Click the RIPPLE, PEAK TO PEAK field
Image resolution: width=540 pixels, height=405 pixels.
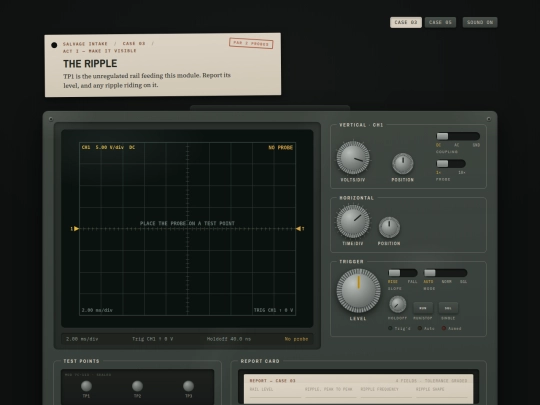[x=331, y=393]
